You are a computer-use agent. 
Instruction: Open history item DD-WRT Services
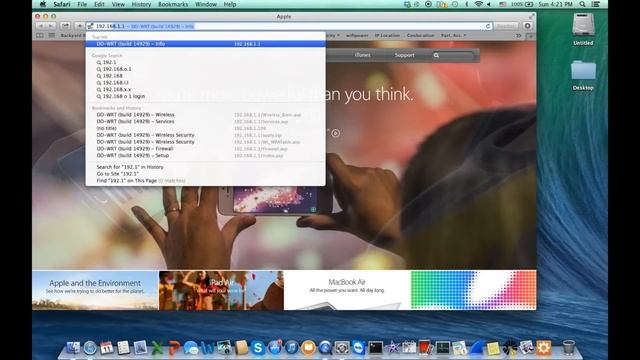tap(205, 121)
